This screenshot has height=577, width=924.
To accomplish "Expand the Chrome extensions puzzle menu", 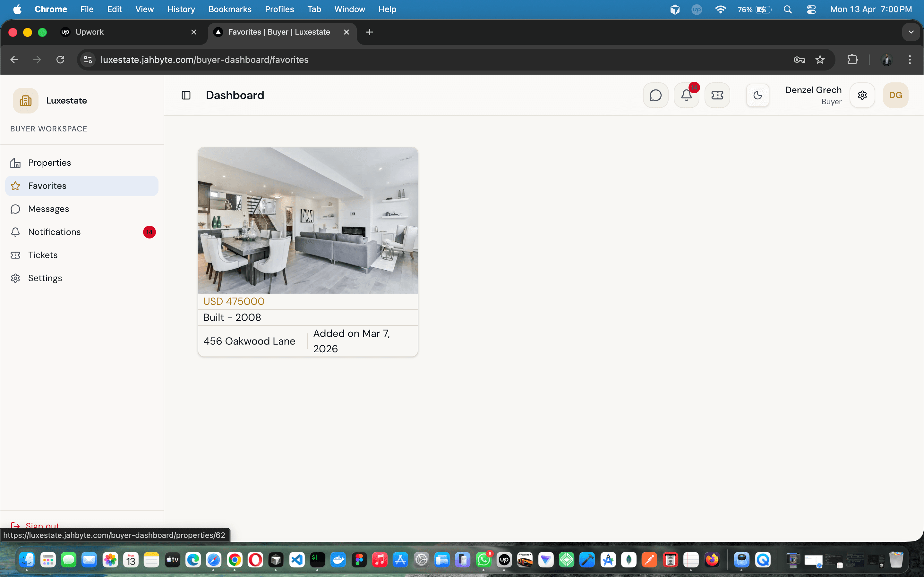I will point(852,60).
